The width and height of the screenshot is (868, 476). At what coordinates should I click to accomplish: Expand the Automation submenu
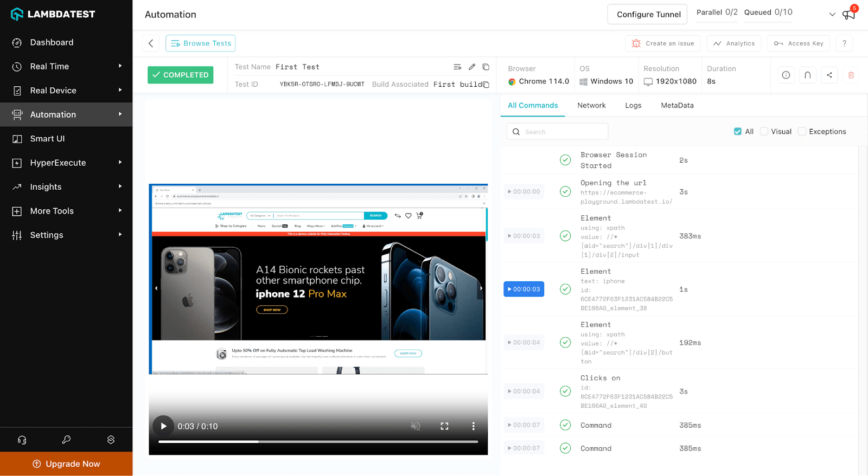(120, 114)
